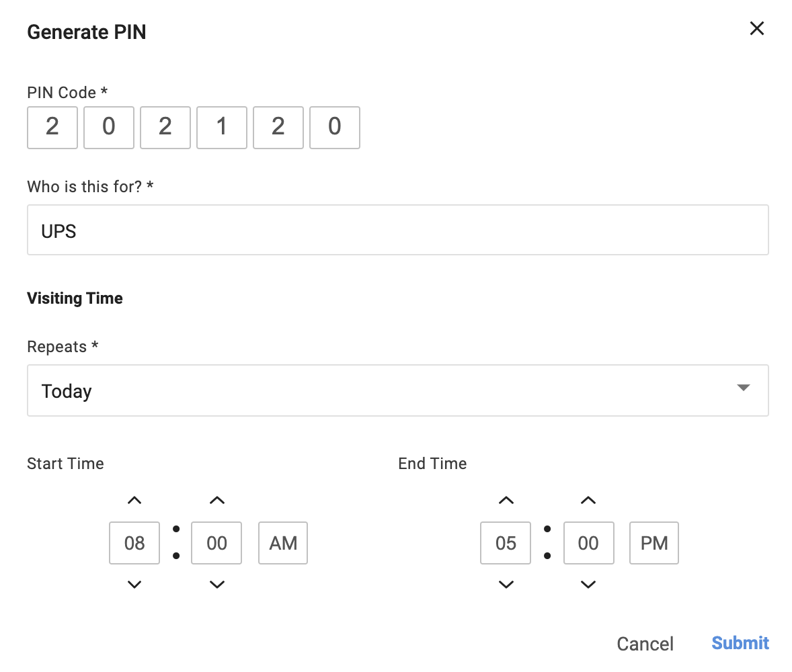Decrease the End Time minutes

(588, 585)
